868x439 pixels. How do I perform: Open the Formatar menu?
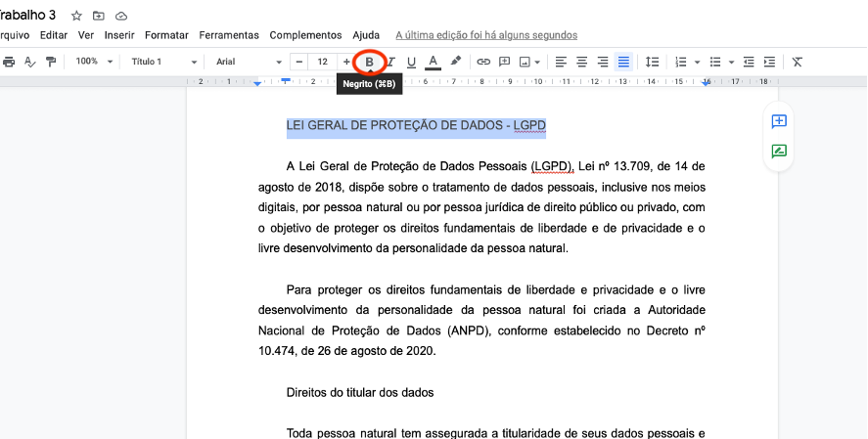click(x=166, y=35)
